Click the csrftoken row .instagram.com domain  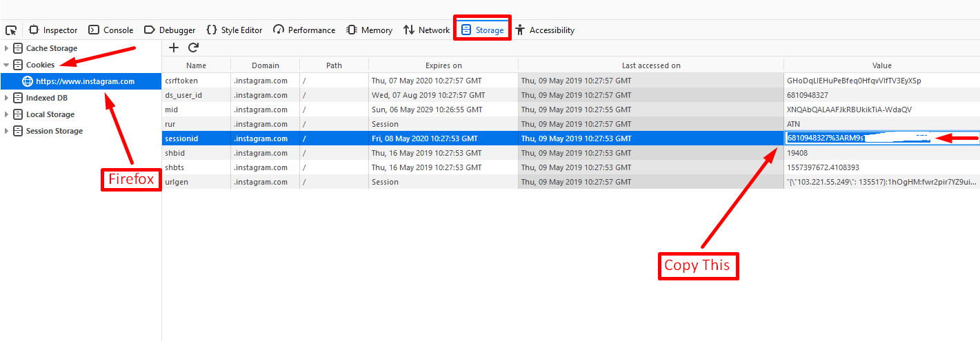pyautogui.click(x=261, y=81)
